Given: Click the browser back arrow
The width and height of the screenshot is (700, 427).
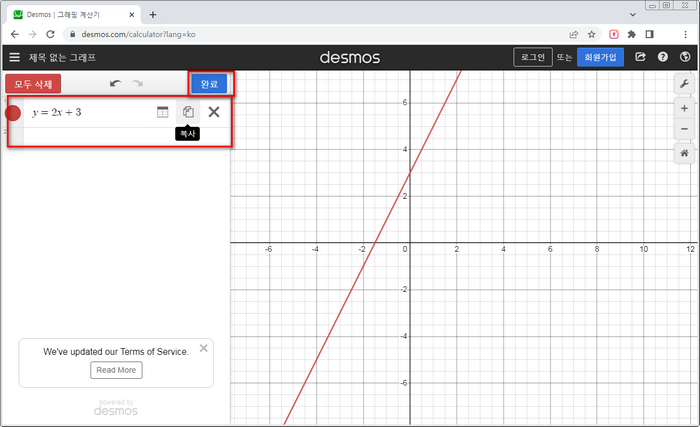Looking at the screenshot, I should click(15, 34).
